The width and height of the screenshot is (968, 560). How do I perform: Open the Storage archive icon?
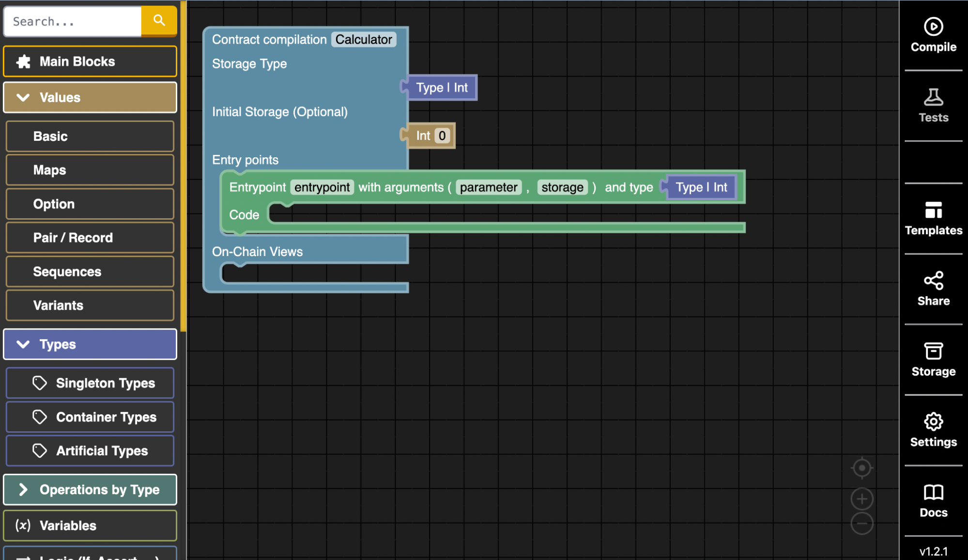point(933,351)
